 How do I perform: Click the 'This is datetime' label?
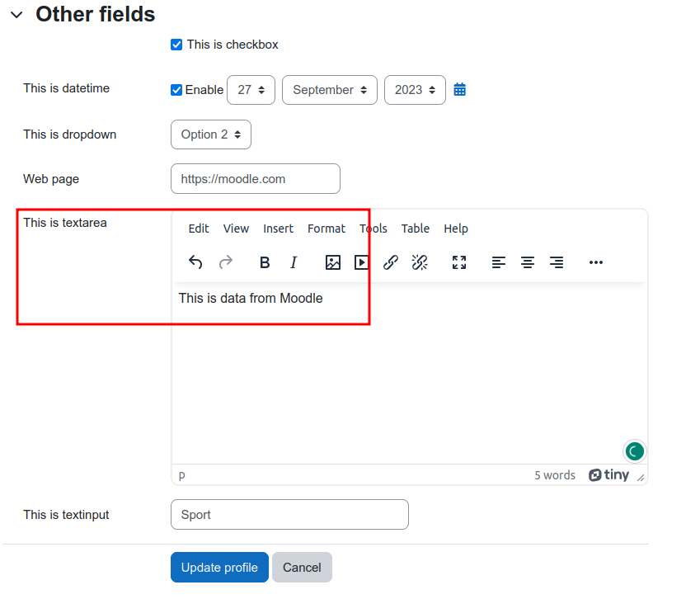click(x=67, y=88)
